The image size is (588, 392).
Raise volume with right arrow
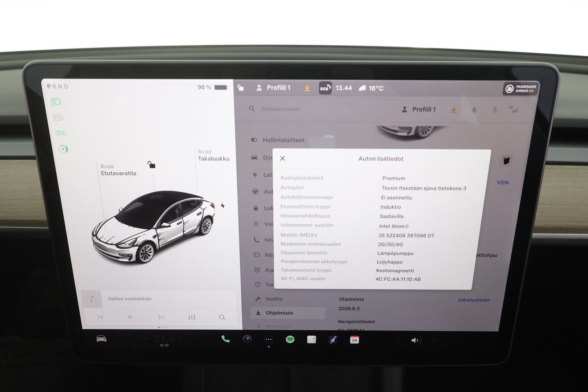point(434,340)
